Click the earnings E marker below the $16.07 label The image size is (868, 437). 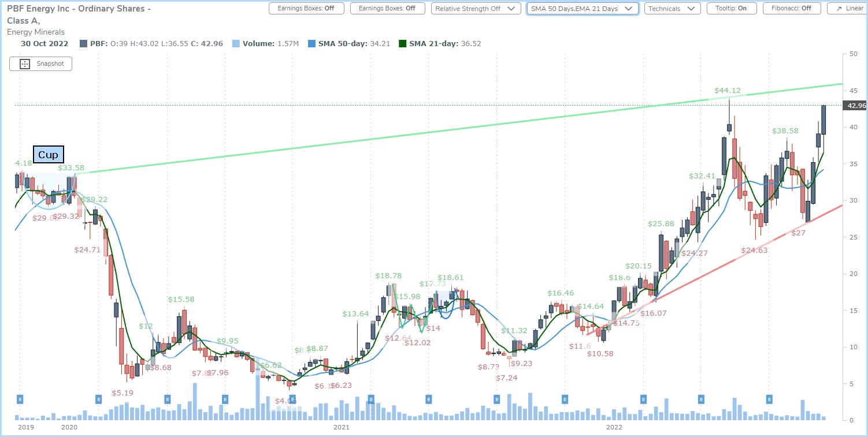[x=643, y=398]
